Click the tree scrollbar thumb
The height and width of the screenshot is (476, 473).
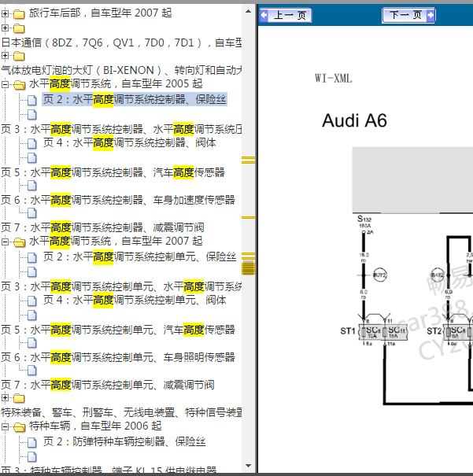tap(249, 268)
